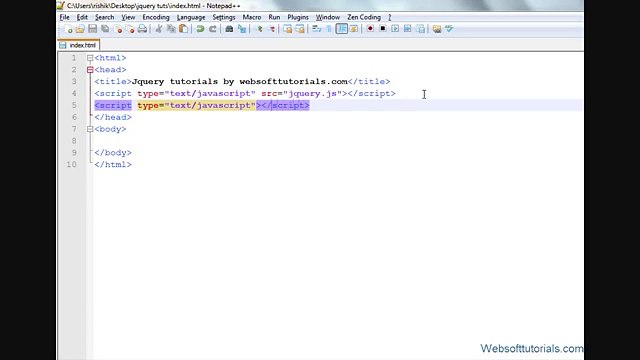This screenshot has width=640, height=360.
Task: Open the Plugins menu
Action: click(298, 17)
